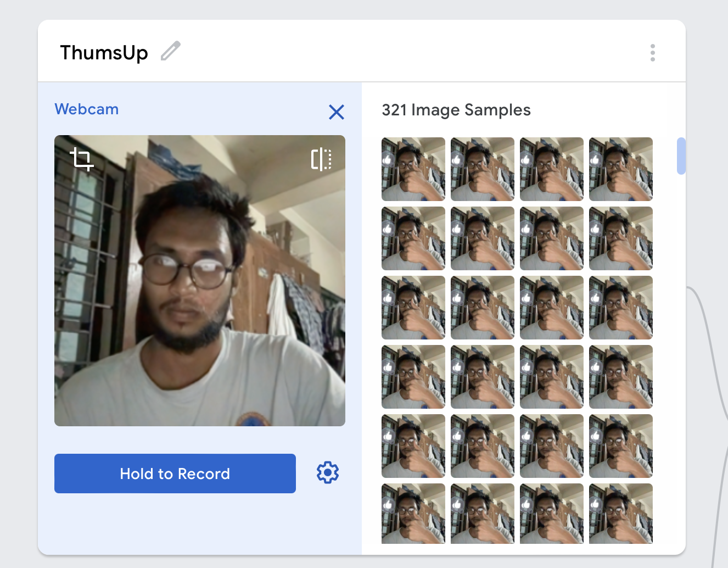Choose the second thumbnail in the second row
This screenshot has width=728, height=568.
[483, 238]
